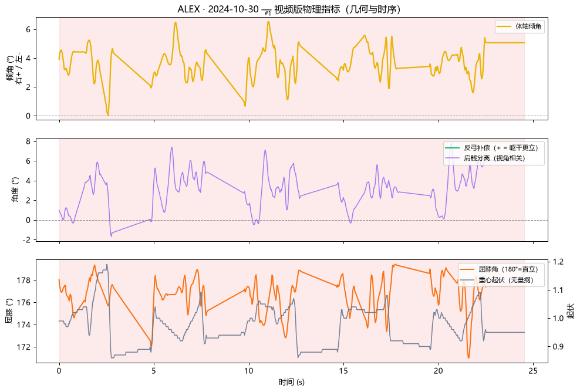580x392 pixels.
Task: Click the 1.0 tick on the 起伏 axis
Action: pyautogui.click(x=558, y=318)
